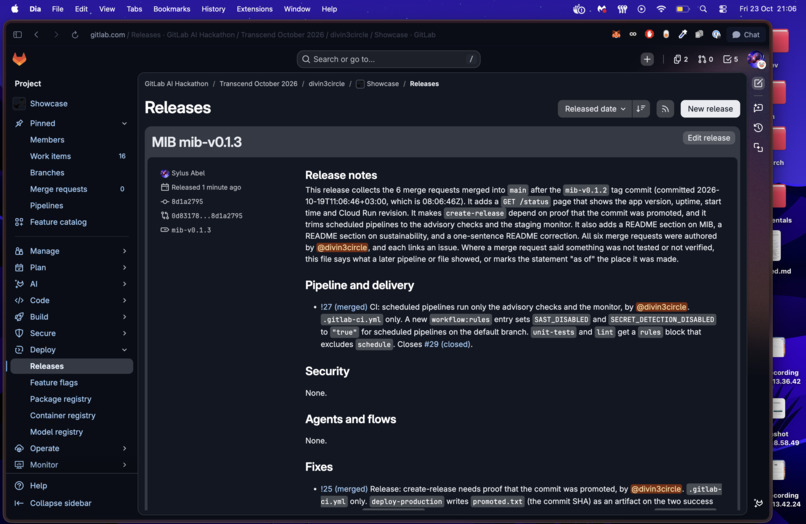Collapse the Deploy section
806x524 pixels.
(x=124, y=350)
